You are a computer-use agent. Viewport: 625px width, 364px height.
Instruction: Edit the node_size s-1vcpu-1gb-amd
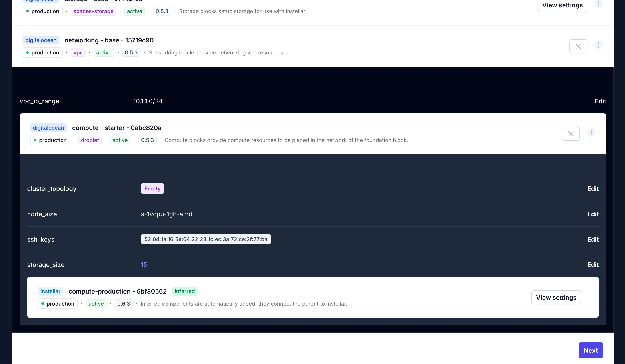click(593, 214)
